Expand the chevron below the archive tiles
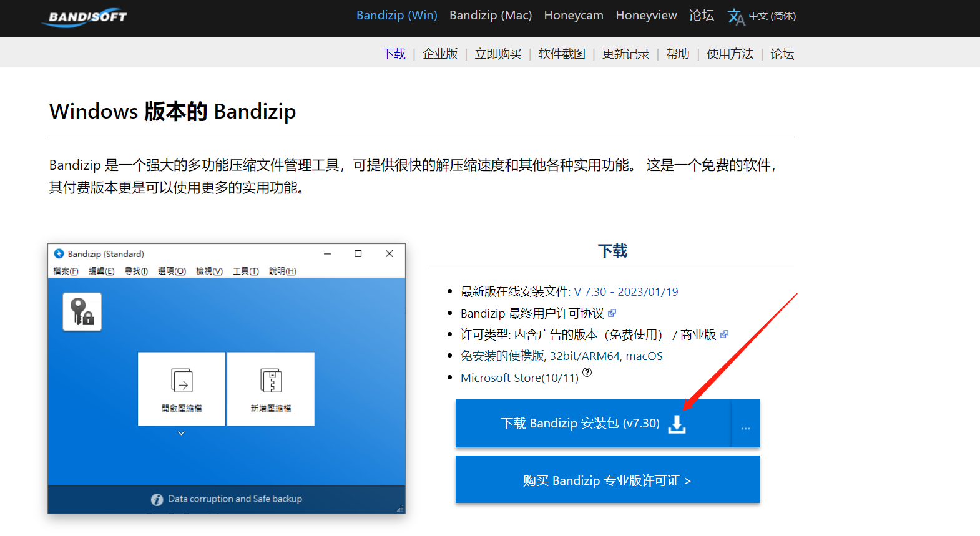Screen dimensions: 980x536 pos(181,433)
